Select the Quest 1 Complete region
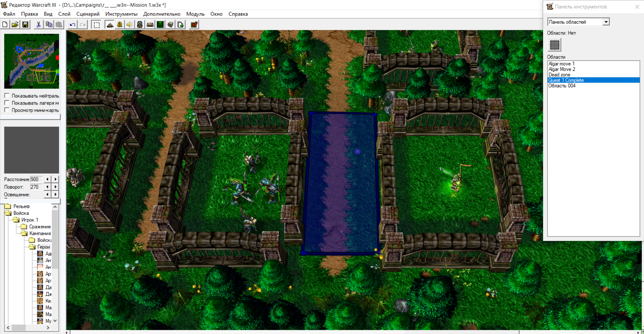 tap(593, 80)
